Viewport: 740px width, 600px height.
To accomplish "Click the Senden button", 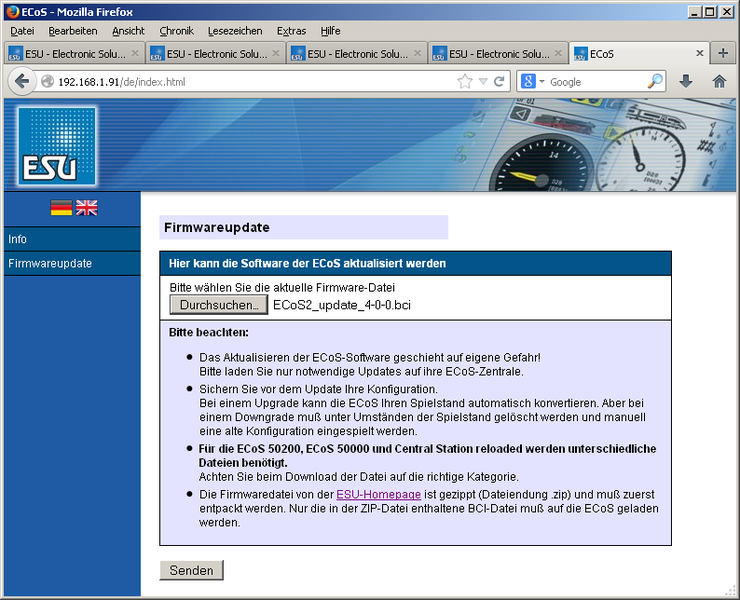I will point(192,570).
